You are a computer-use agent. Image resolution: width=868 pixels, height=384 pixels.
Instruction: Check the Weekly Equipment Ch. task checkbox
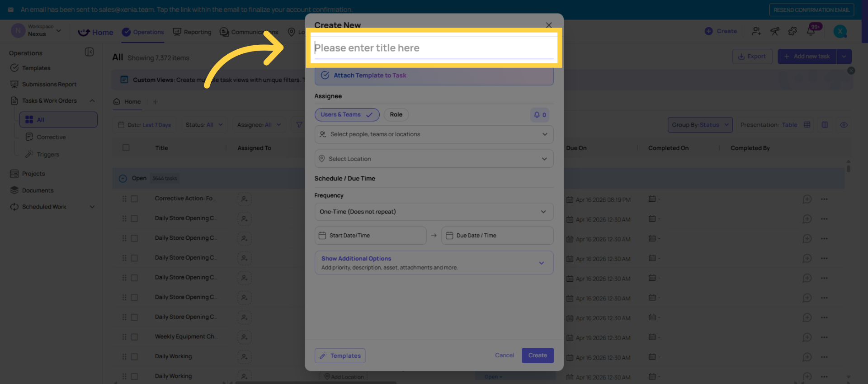pos(134,337)
